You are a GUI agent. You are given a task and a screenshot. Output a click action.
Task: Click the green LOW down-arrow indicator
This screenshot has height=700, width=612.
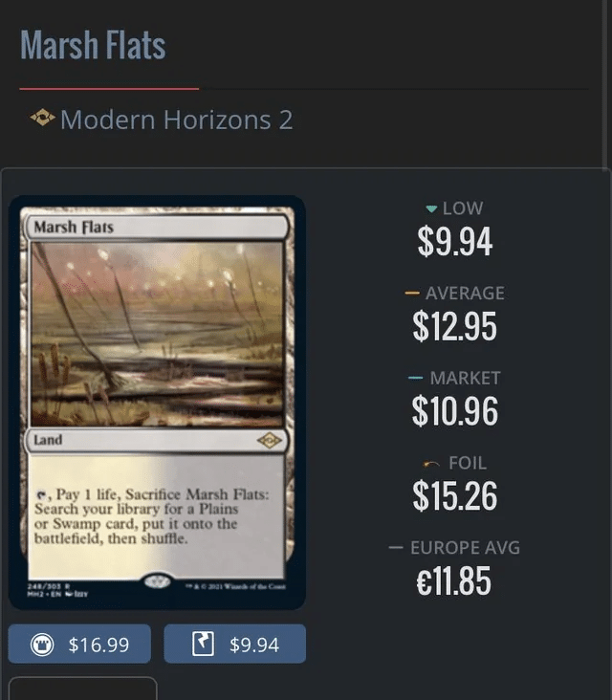(431, 208)
